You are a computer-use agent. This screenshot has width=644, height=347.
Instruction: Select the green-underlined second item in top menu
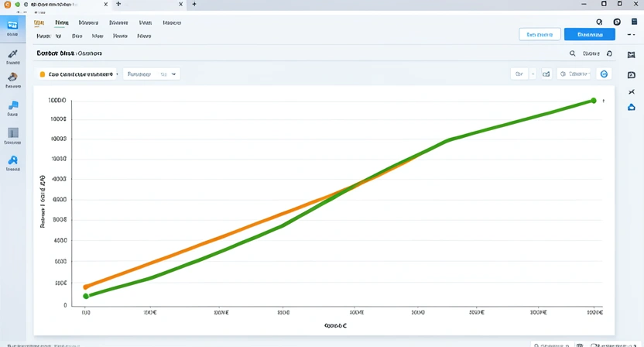point(62,22)
